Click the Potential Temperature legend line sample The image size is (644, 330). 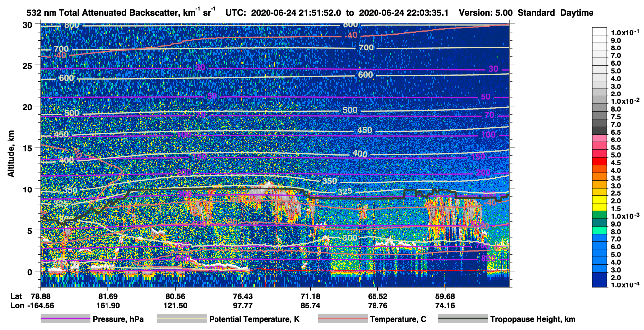181,319
